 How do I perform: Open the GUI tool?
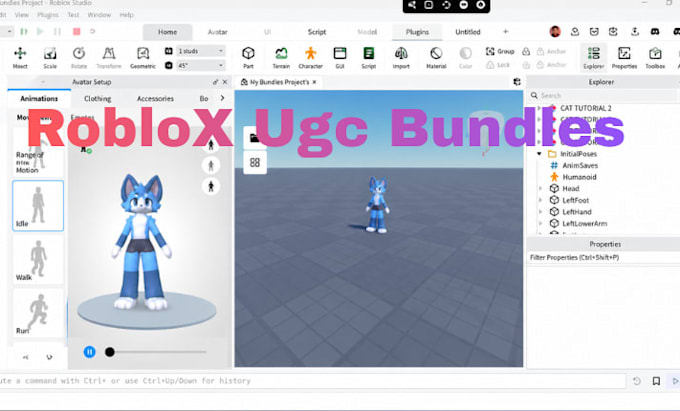tap(340, 58)
